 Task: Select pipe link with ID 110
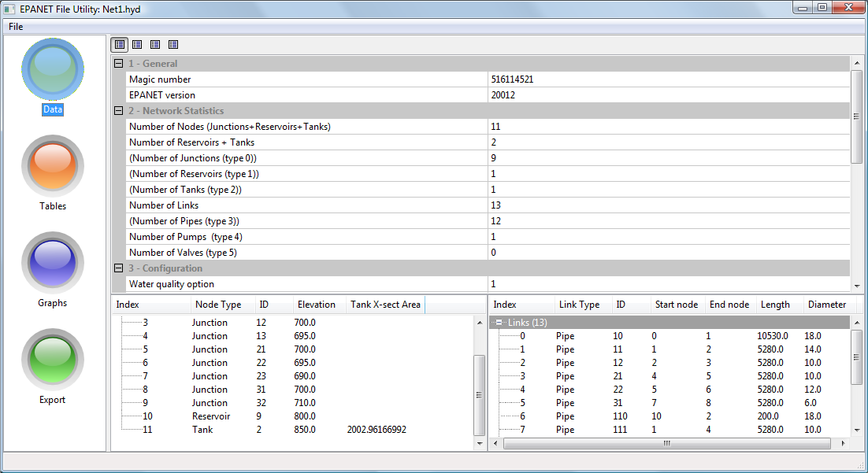pos(670,416)
